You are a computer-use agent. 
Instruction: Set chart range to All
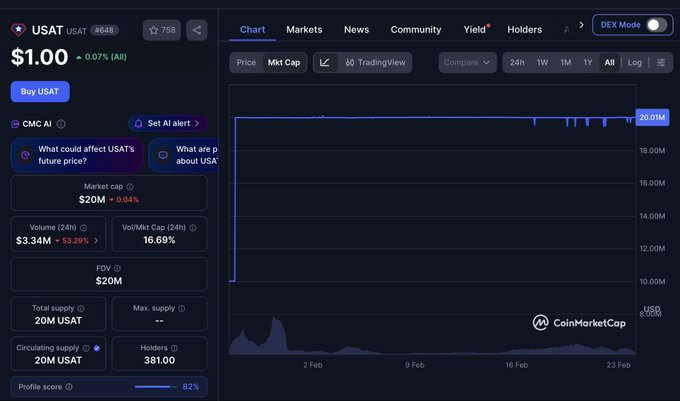click(x=609, y=62)
